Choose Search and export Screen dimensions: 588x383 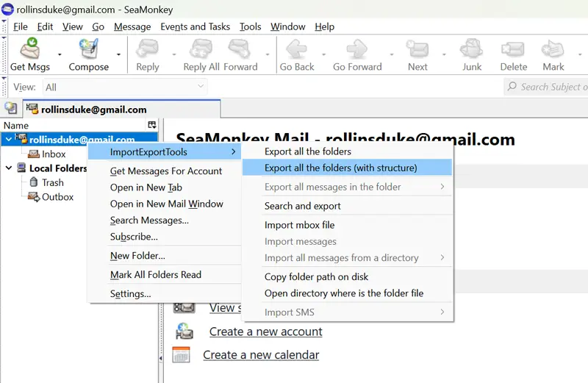pyautogui.click(x=347, y=206)
